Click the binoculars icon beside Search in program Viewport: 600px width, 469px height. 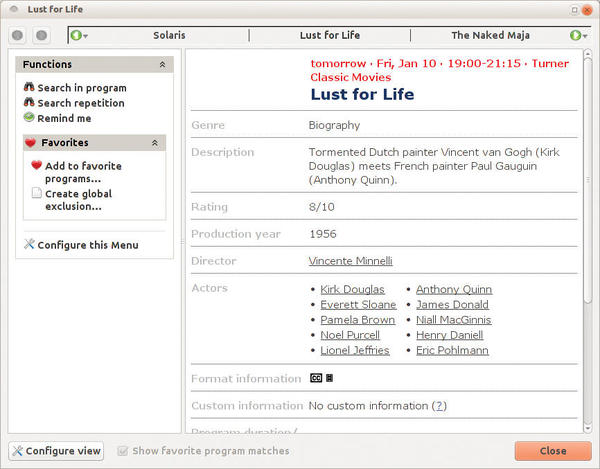pyautogui.click(x=29, y=87)
